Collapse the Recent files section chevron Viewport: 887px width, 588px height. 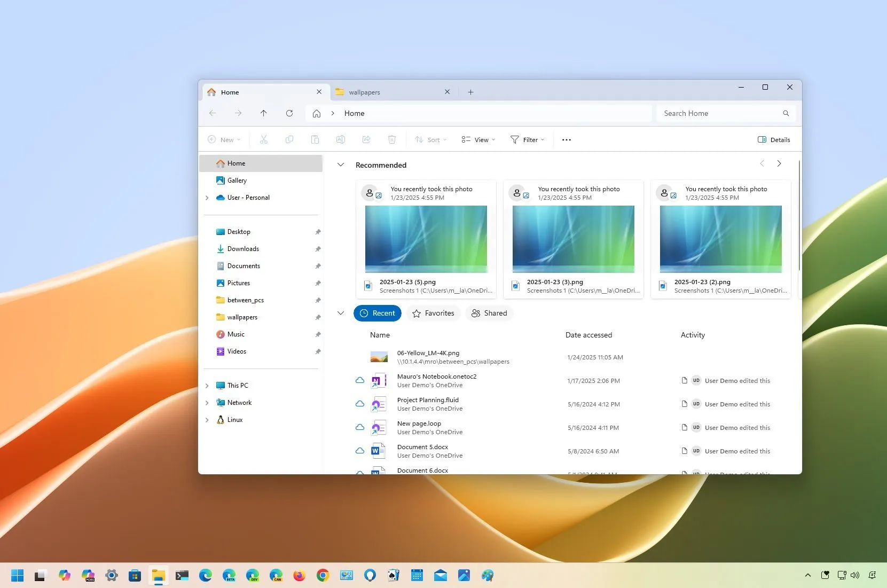coord(341,313)
